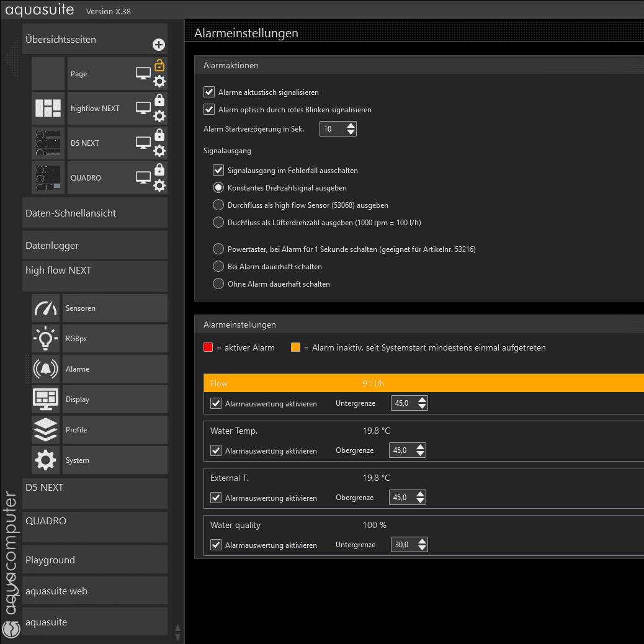Select 'Bei Alarm dauerhaft schalten' radio button
This screenshot has height=644, width=644.
(218, 266)
